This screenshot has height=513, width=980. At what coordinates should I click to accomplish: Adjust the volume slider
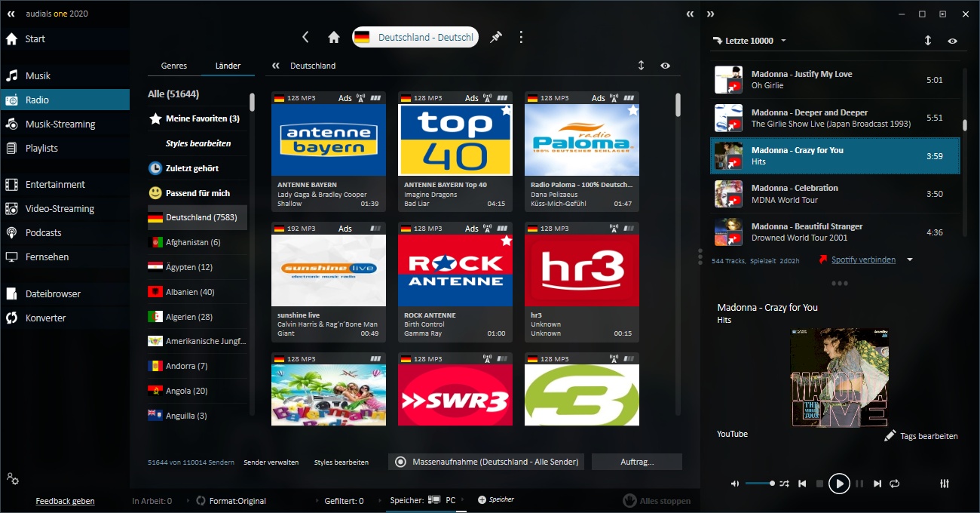[760, 484]
